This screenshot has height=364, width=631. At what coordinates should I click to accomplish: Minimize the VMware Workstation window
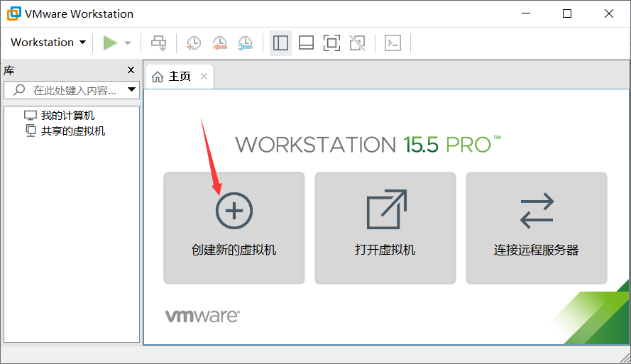point(526,13)
